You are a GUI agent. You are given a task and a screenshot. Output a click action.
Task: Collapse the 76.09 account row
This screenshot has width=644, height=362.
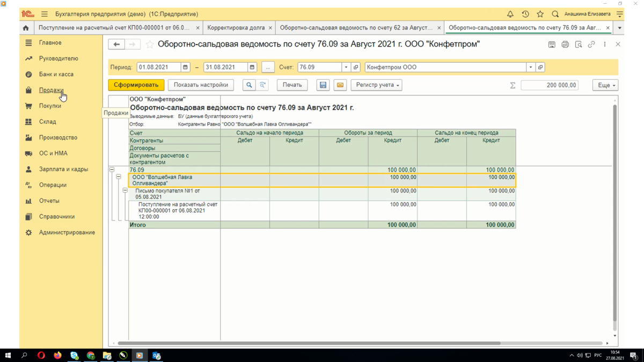pos(112,170)
